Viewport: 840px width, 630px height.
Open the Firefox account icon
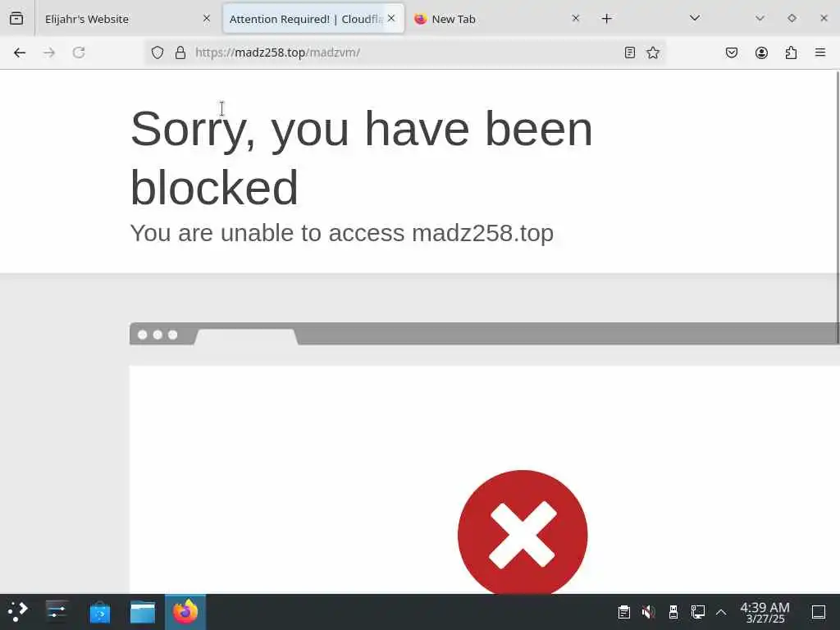coord(761,52)
